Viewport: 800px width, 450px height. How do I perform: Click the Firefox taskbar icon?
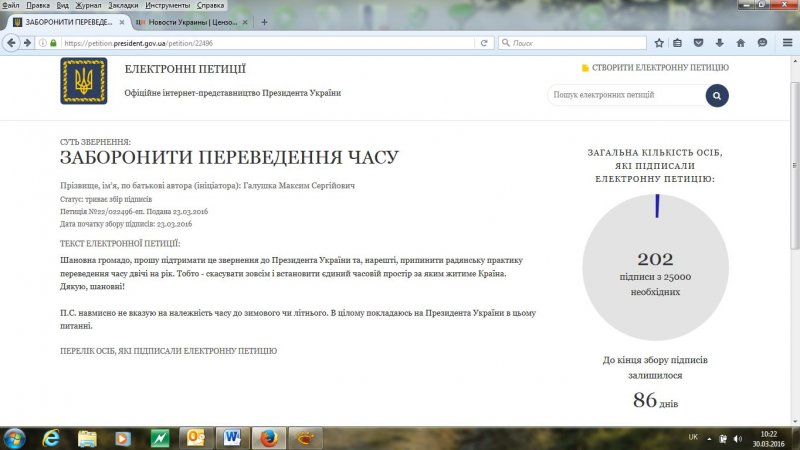click(269, 438)
